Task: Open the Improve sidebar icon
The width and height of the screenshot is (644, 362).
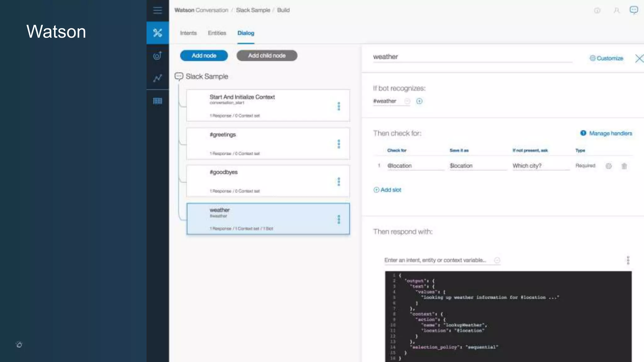Action: coord(158,56)
